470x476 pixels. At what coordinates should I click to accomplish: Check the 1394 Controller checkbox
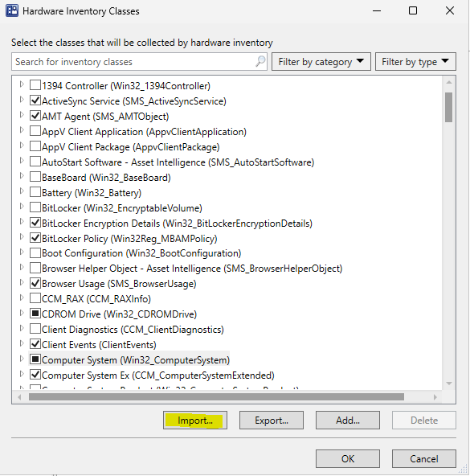[x=35, y=85]
